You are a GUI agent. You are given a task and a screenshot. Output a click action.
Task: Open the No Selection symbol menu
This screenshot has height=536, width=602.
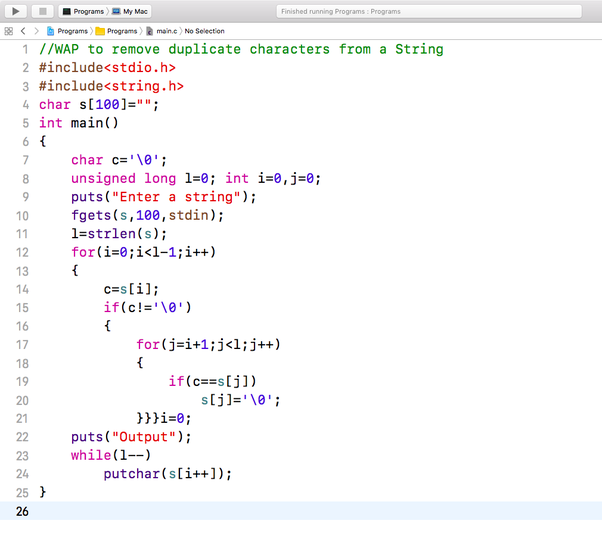pos(204,31)
